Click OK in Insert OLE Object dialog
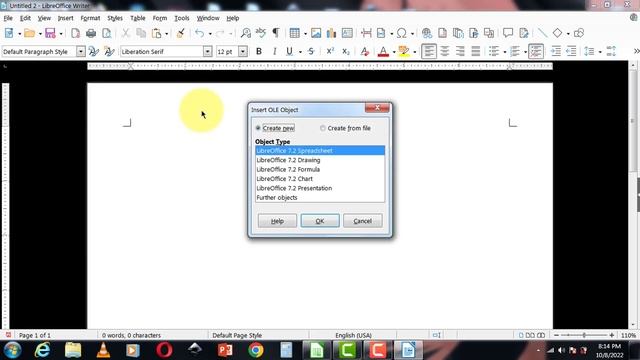The image size is (640, 360). (320, 221)
